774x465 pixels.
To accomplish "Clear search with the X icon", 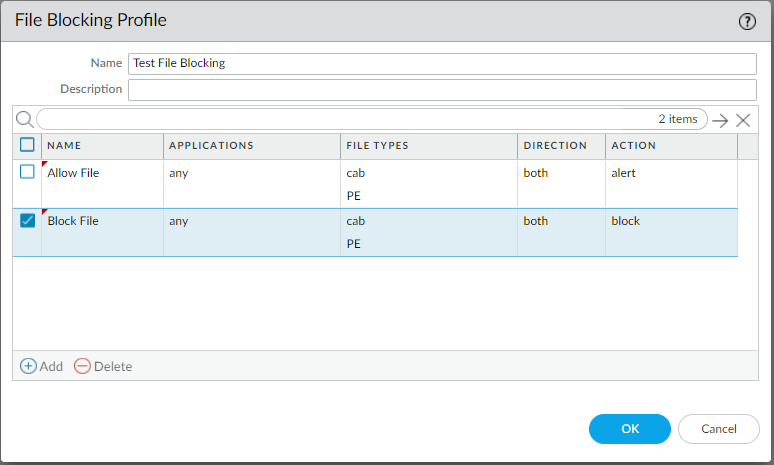I will [x=743, y=120].
